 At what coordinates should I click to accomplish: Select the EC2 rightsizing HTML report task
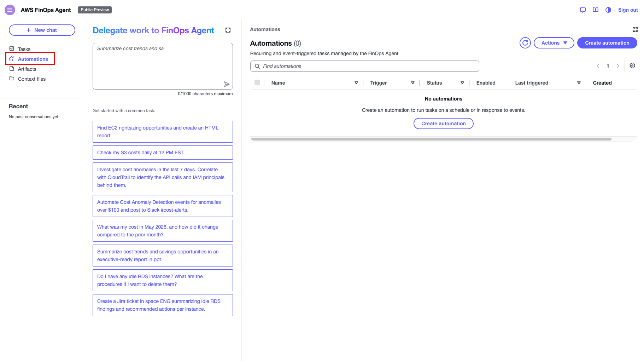pos(163,132)
